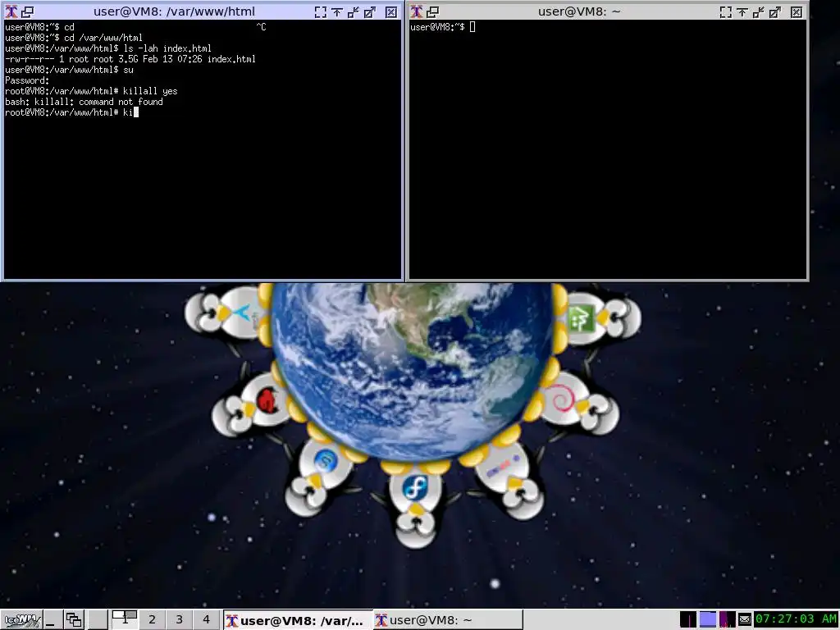Click restore icon beside /var/www/html window menu
The width and height of the screenshot is (840, 630).
27,11
